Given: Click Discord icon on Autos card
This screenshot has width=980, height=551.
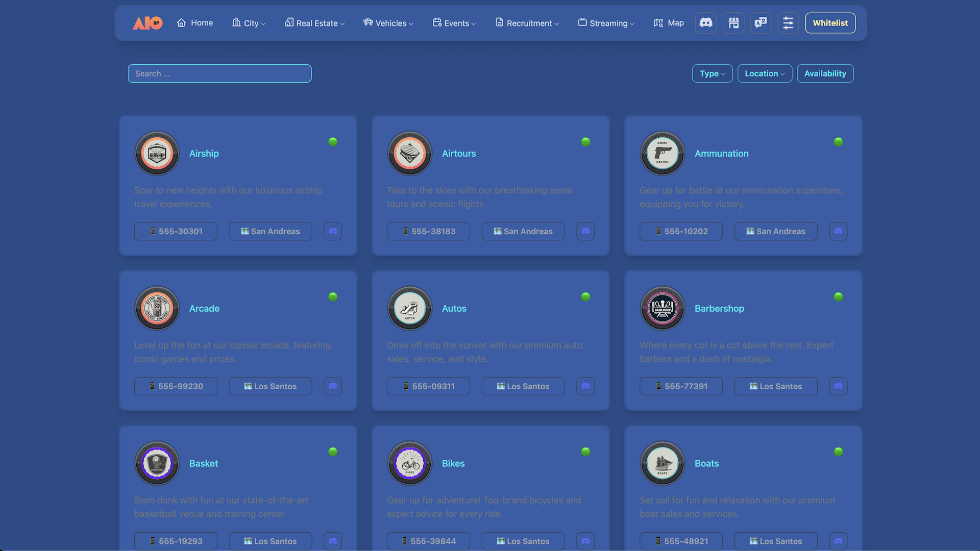Looking at the screenshot, I should 585,386.
